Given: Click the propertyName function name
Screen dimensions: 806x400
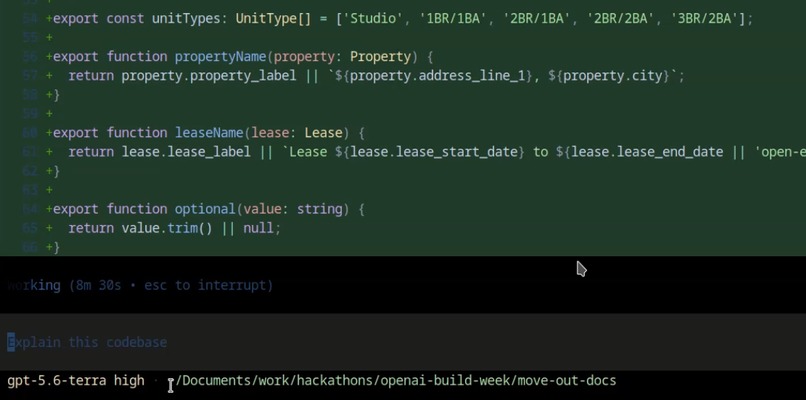Looking at the screenshot, I should click(x=220, y=57).
